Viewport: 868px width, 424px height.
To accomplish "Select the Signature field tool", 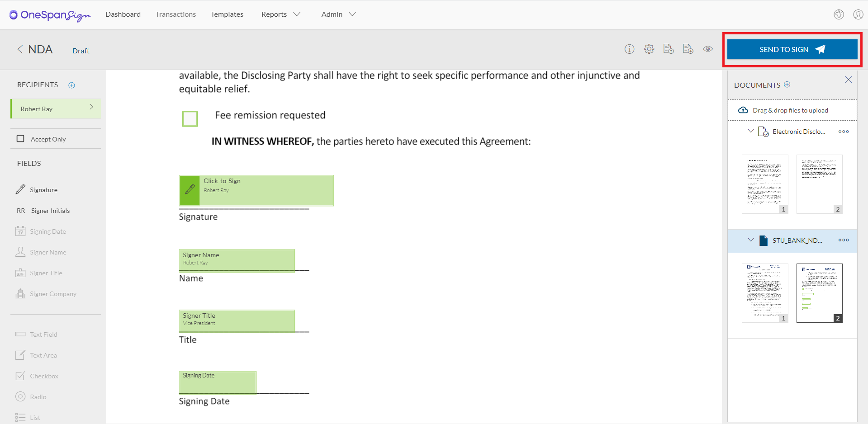I will pyautogui.click(x=43, y=189).
